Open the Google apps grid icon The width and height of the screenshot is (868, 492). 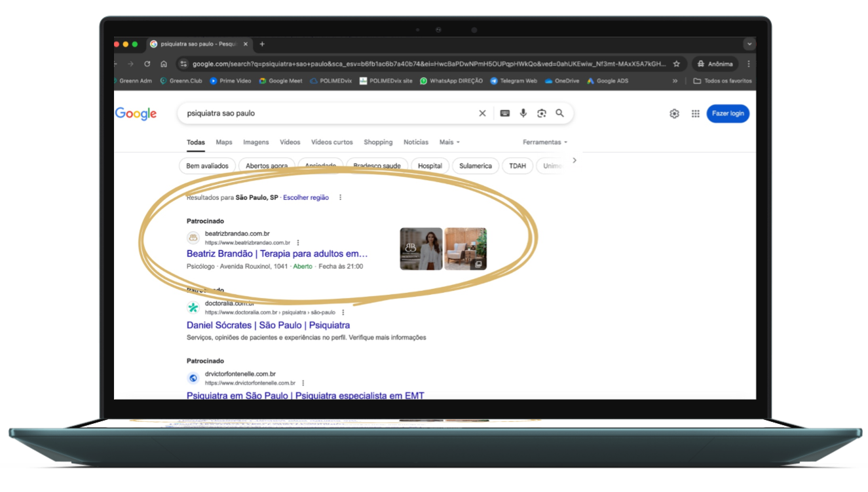tap(695, 113)
